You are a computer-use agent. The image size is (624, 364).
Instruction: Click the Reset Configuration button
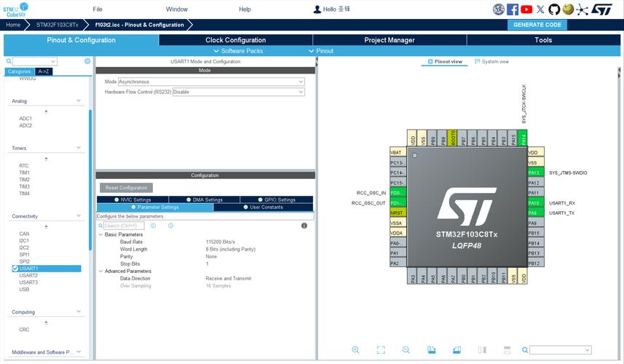click(126, 188)
